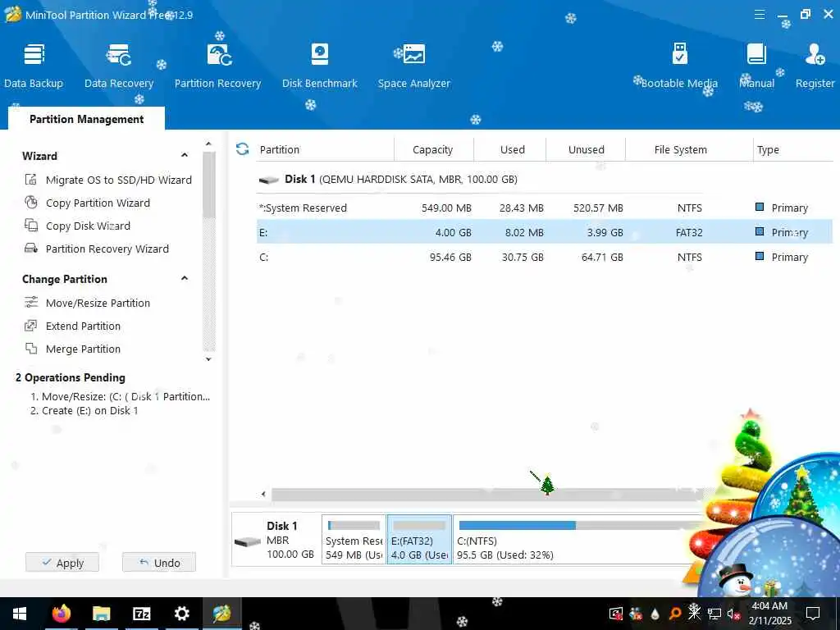Open Space Analyzer
Image resolution: width=840 pixels, height=630 pixels.
tap(413, 66)
